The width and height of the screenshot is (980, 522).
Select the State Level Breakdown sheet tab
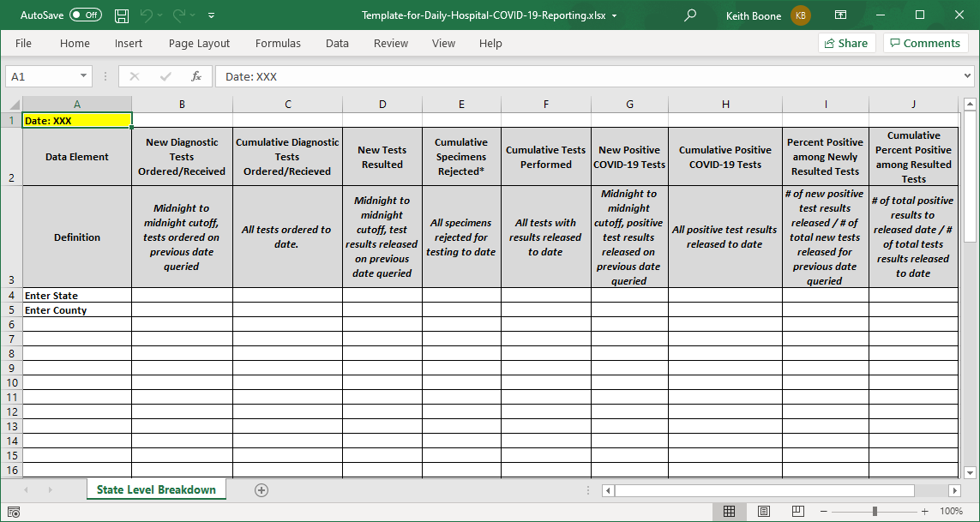click(x=156, y=489)
